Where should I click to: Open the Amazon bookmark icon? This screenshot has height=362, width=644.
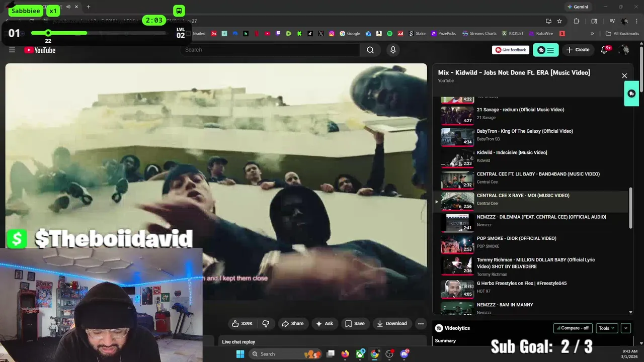(x=379, y=34)
